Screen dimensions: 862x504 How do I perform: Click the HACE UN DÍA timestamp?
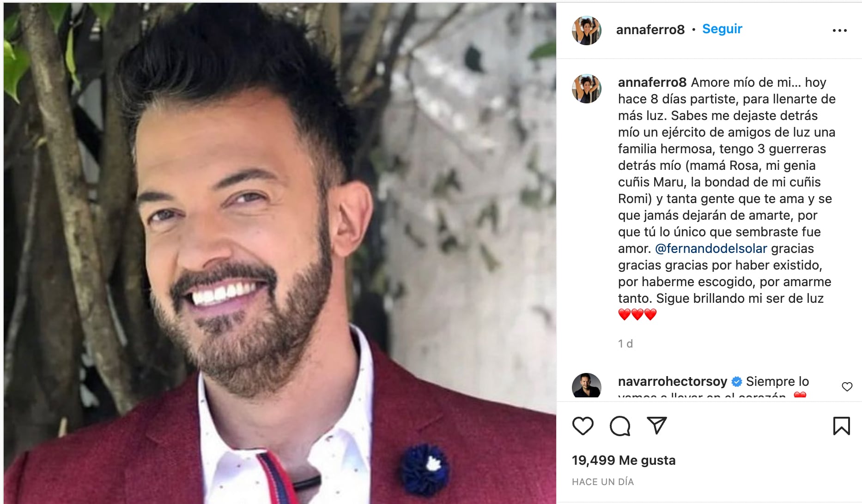click(603, 482)
